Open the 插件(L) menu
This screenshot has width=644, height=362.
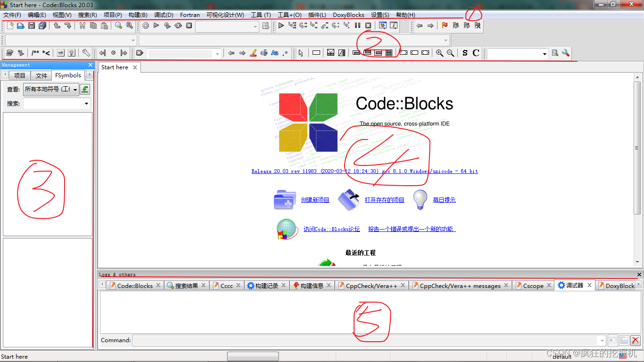pyautogui.click(x=317, y=15)
